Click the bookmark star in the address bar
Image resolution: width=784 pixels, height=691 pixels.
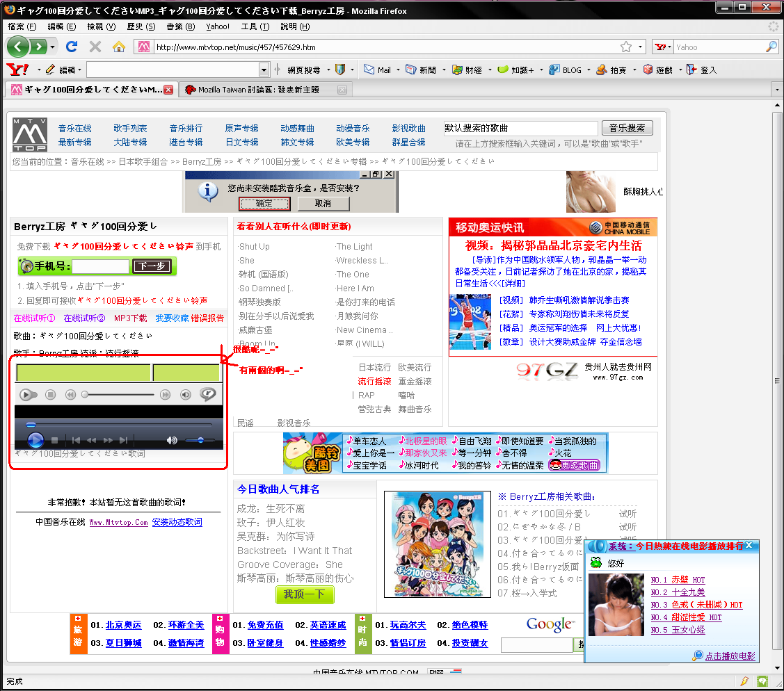pyautogui.click(x=626, y=47)
